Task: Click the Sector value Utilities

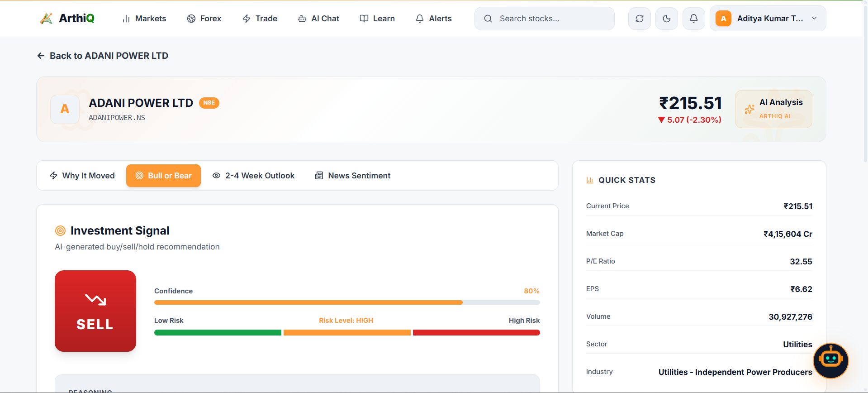Action: point(797,345)
